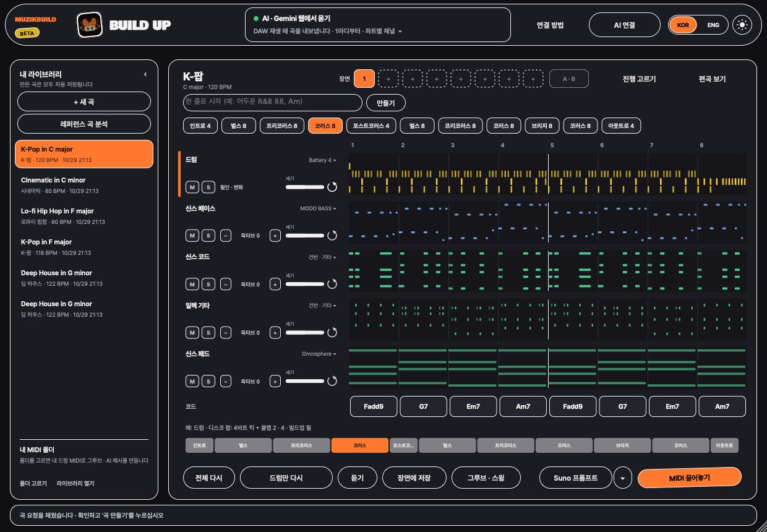This screenshot has width=767, height=532.
Task: Toggle the light/dark theme sun icon
Action: [743, 25]
